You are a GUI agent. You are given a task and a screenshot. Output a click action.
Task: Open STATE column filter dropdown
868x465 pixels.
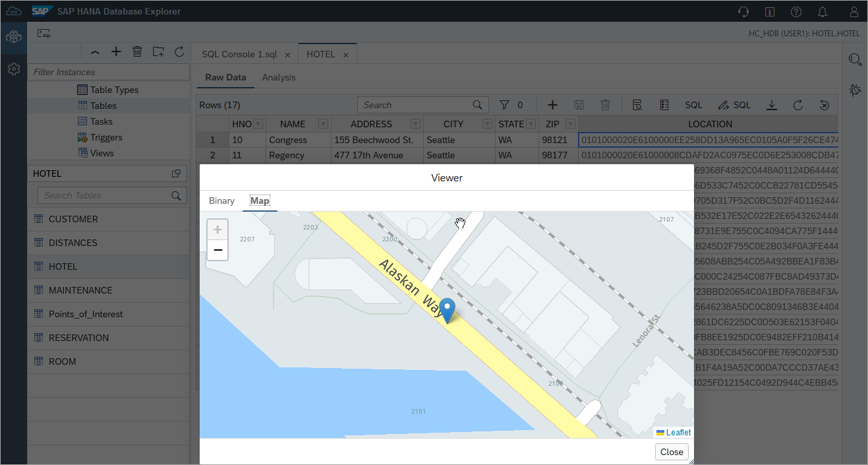pyautogui.click(x=530, y=124)
